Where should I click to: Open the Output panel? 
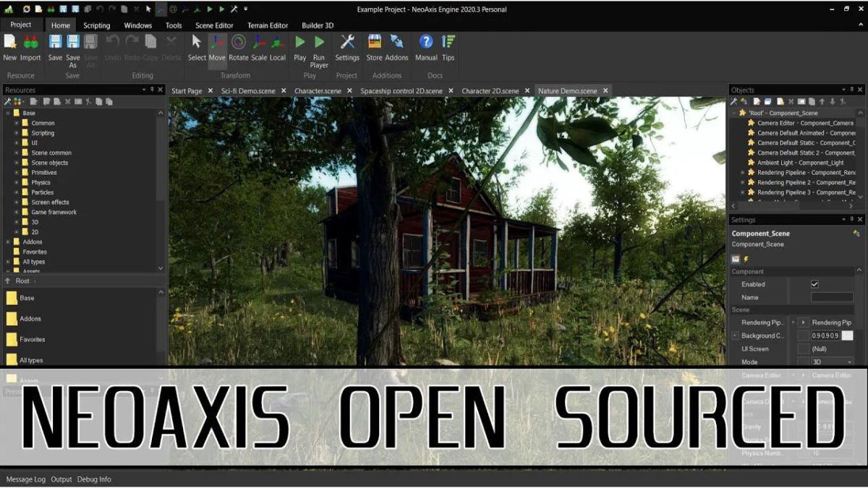(61, 479)
